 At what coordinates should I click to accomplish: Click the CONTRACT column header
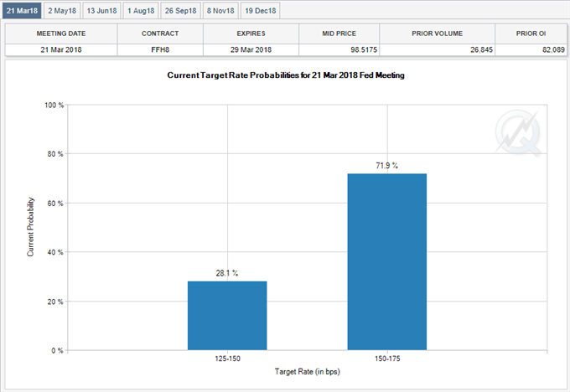(x=160, y=34)
